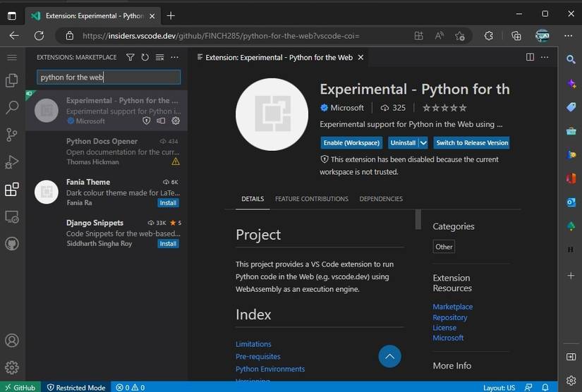Screen dimensions: 582x392
Task: Open the Search view in activity bar
Action: (x=11, y=108)
